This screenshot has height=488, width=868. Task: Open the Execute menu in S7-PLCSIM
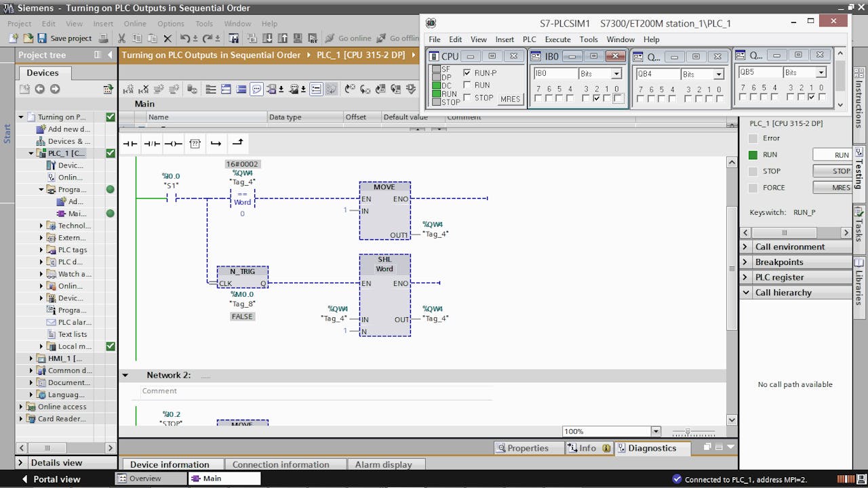[557, 39]
